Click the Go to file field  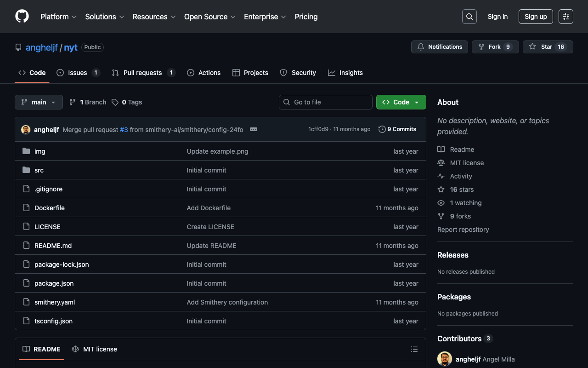tap(326, 102)
